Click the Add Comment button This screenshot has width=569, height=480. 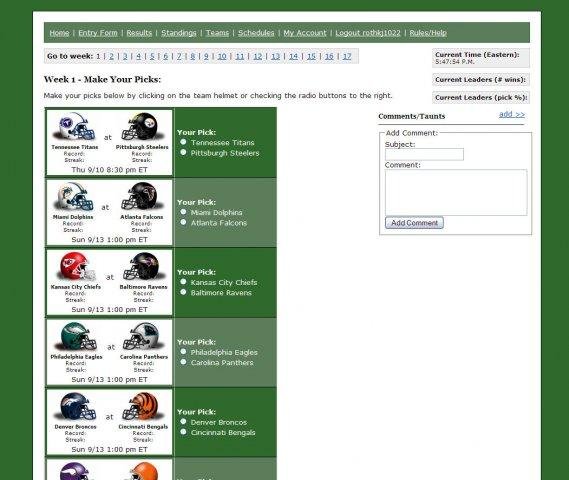[414, 223]
